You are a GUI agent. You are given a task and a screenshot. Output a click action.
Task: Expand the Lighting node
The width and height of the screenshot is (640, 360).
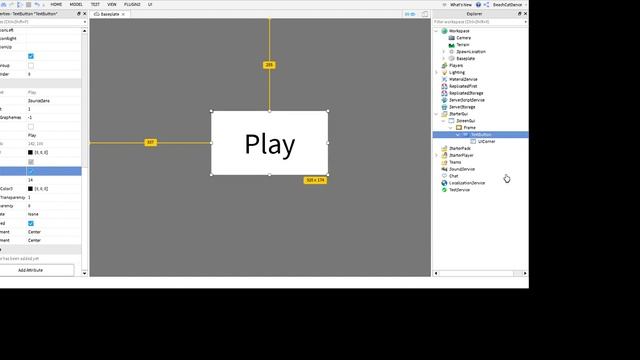point(436,72)
